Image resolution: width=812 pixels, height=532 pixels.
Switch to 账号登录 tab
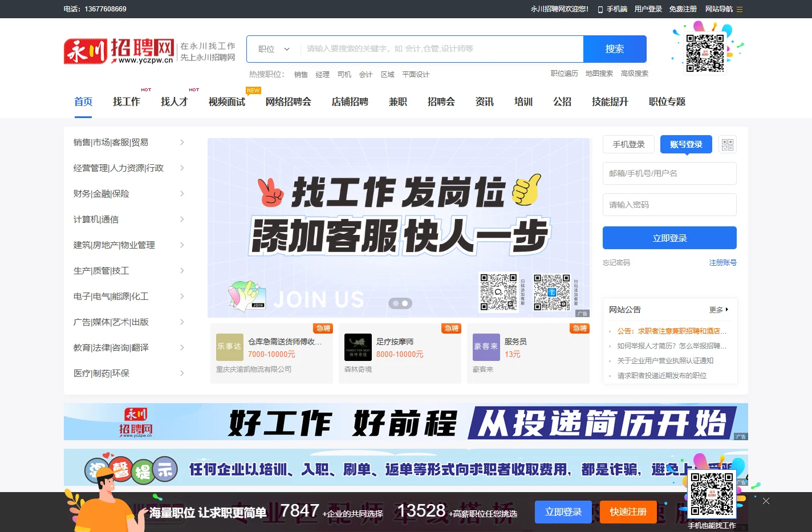tap(687, 144)
